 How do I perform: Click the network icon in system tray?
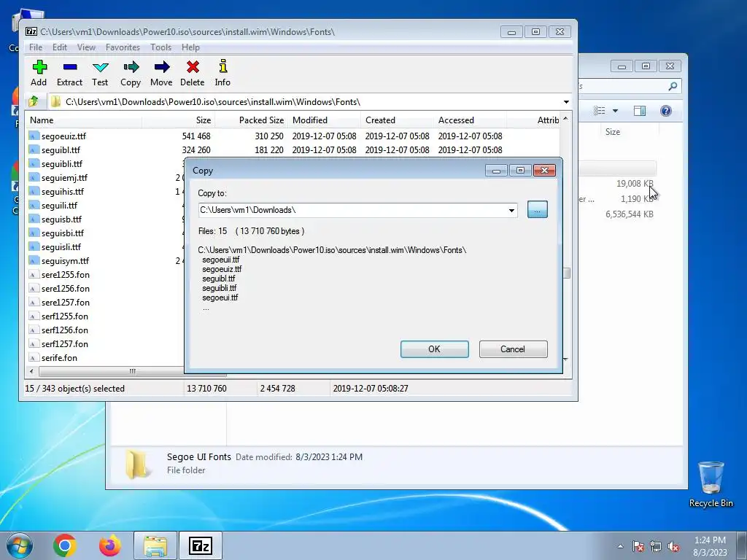point(656,546)
